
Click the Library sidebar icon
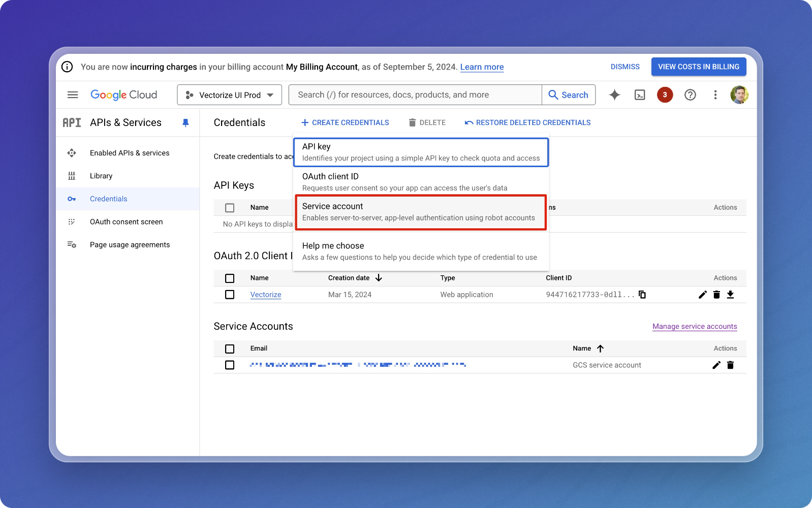(x=72, y=176)
